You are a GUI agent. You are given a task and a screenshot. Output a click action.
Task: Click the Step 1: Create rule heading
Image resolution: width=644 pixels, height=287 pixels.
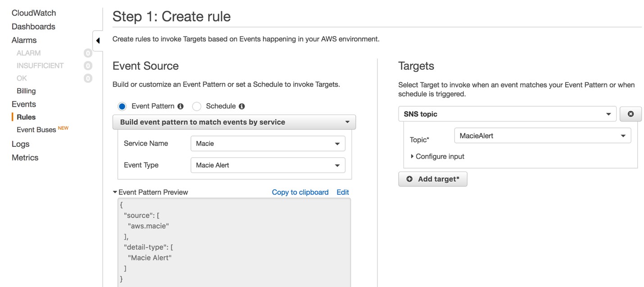(x=172, y=16)
